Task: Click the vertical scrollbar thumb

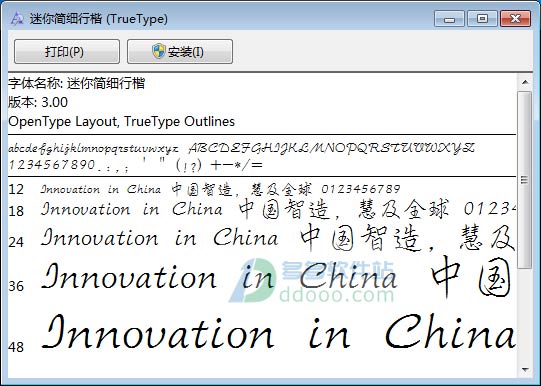Action: [525, 180]
